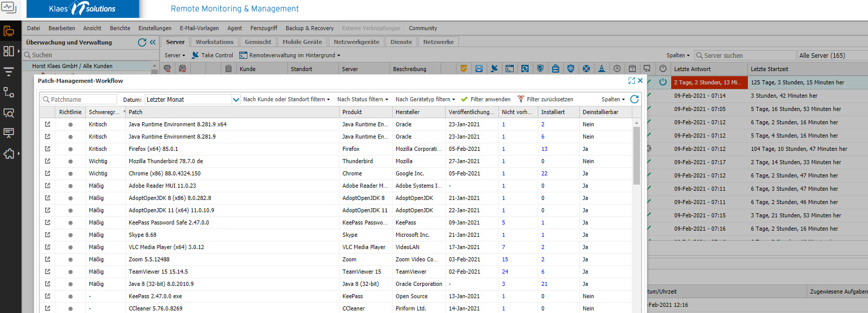Image resolution: width=868 pixels, height=313 pixels.
Task: Switch to the Dienste tab
Action: (x=401, y=42)
